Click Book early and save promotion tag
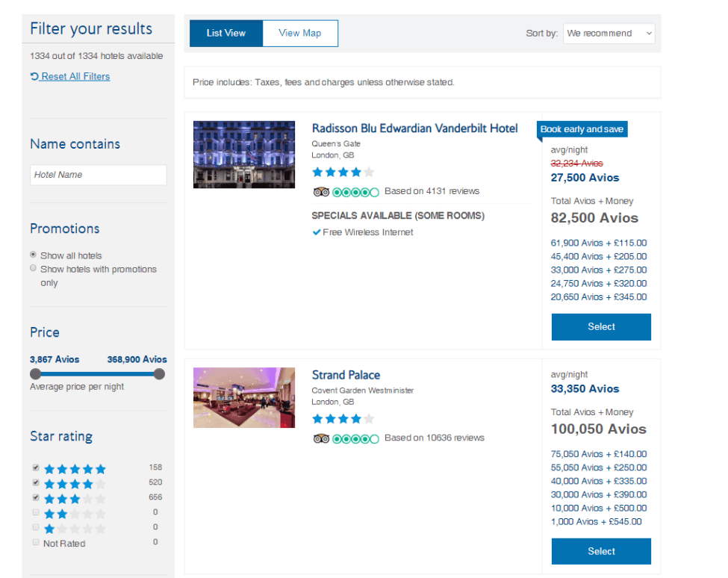 coord(582,129)
